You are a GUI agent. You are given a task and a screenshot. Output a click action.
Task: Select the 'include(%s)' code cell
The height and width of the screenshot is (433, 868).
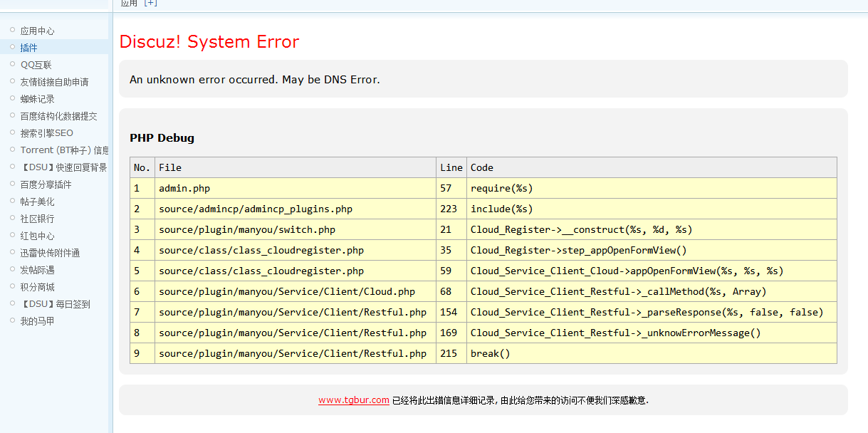click(652, 209)
